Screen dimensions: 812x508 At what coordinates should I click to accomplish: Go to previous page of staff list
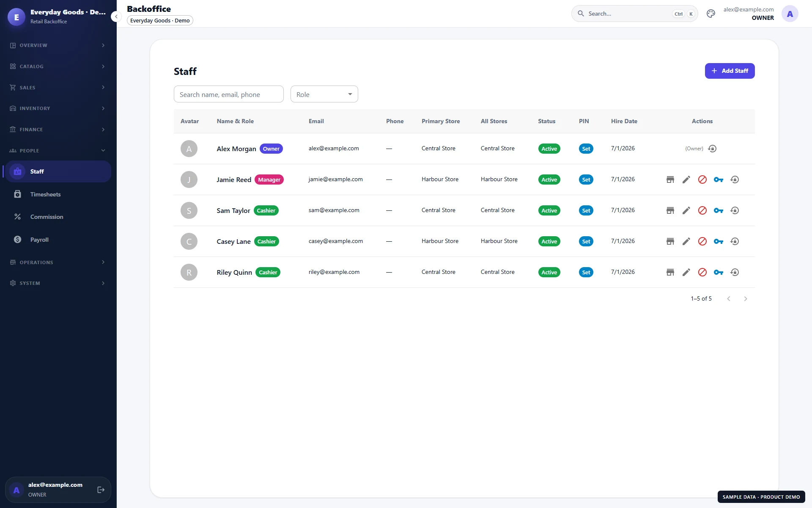pos(729,299)
